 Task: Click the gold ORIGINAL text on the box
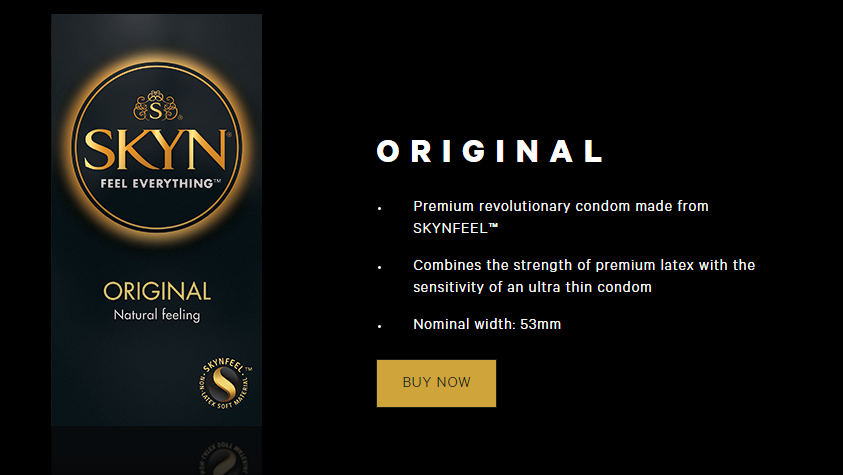pos(157,292)
